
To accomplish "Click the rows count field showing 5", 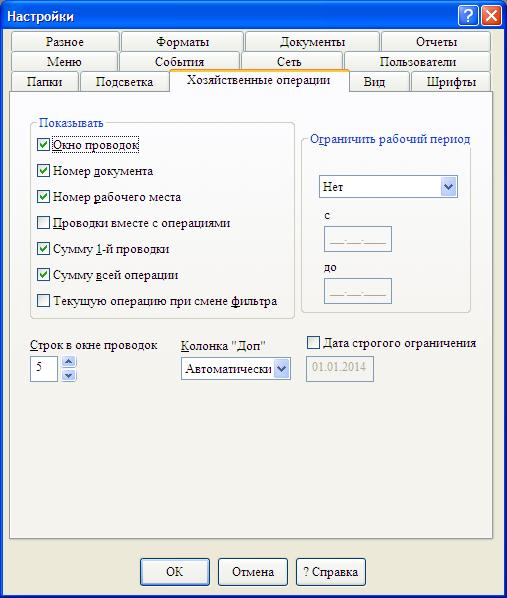I will [x=44, y=369].
